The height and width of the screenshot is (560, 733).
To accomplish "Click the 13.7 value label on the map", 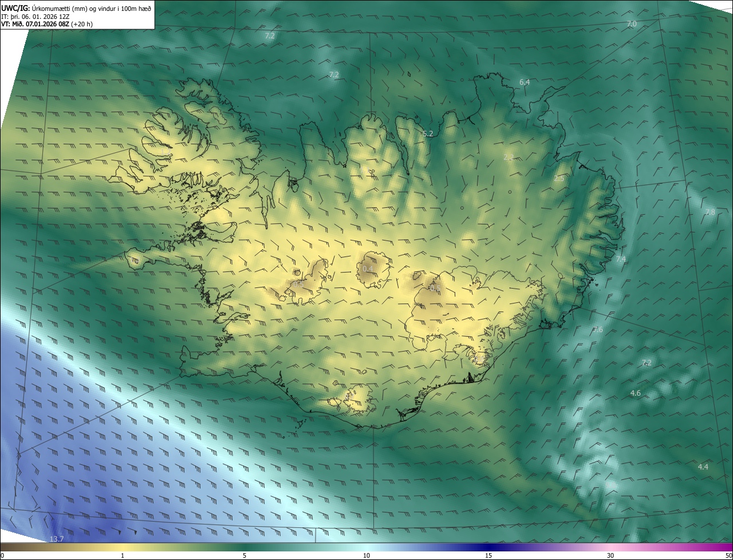I will [x=57, y=539].
